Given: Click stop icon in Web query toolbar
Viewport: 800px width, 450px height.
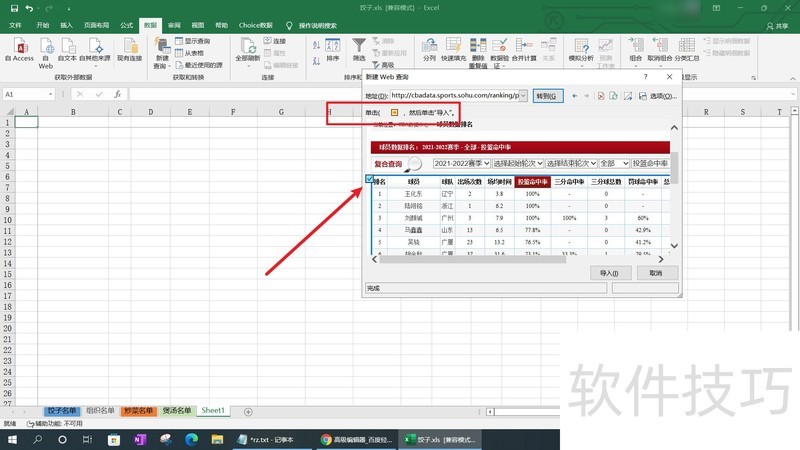Looking at the screenshot, I should point(601,96).
